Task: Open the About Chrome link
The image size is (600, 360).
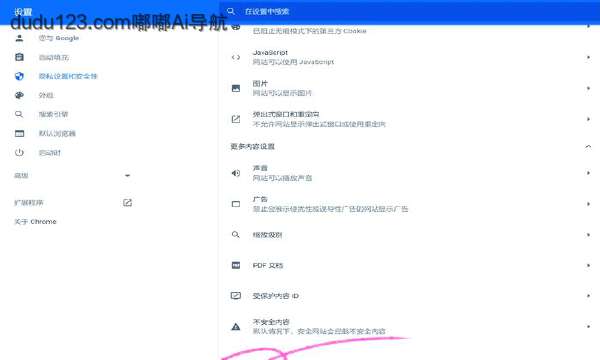Action: pyautogui.click(x=35, y=222)
